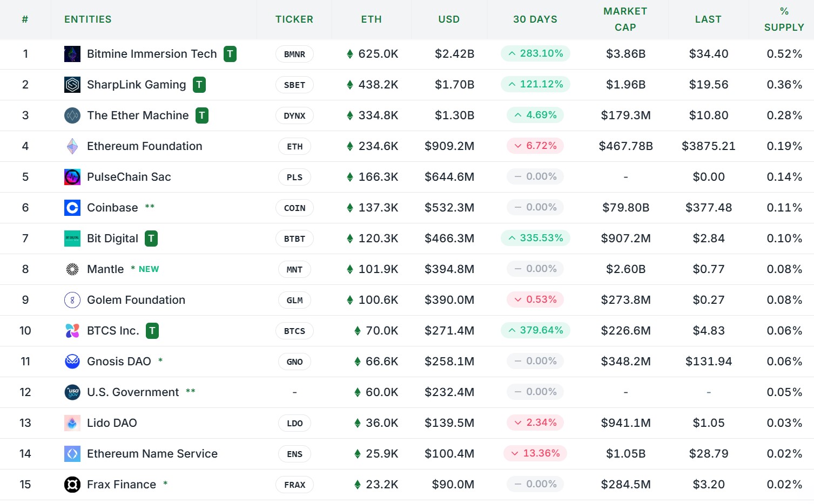Toggle the T badge for BTCS Inc.
The image size is (814, 504).
152,330
